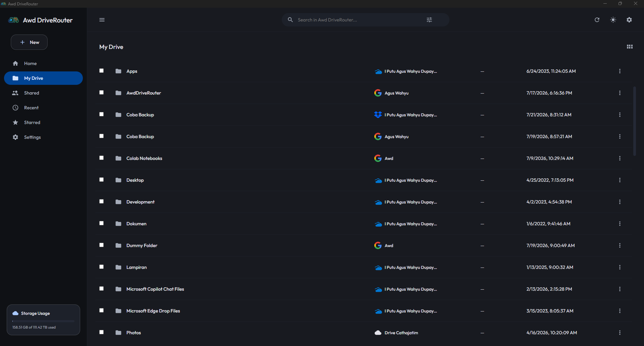Image resolution: width=644 pixels, height=346 pixels.
Task: Go to Home in sidebar
Action: [x=43, y=63]
